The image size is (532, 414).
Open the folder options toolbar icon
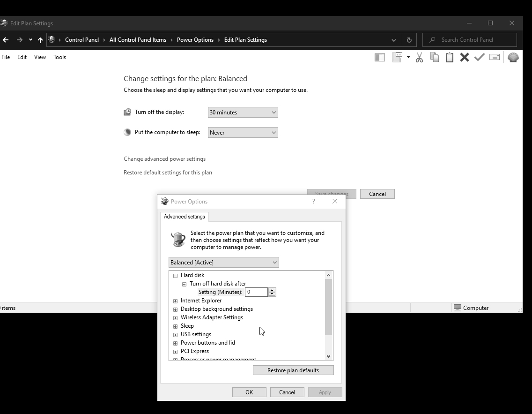click(397, 57)
